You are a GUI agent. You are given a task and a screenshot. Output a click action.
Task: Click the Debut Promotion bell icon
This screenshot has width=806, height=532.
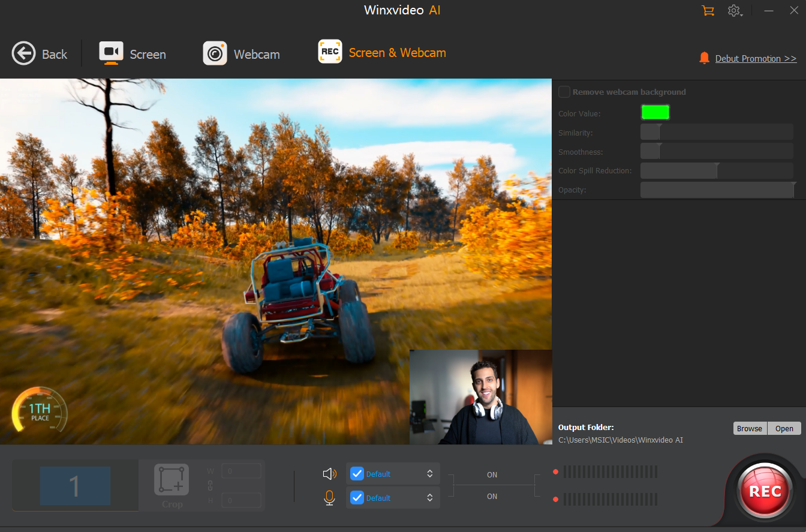704,58
